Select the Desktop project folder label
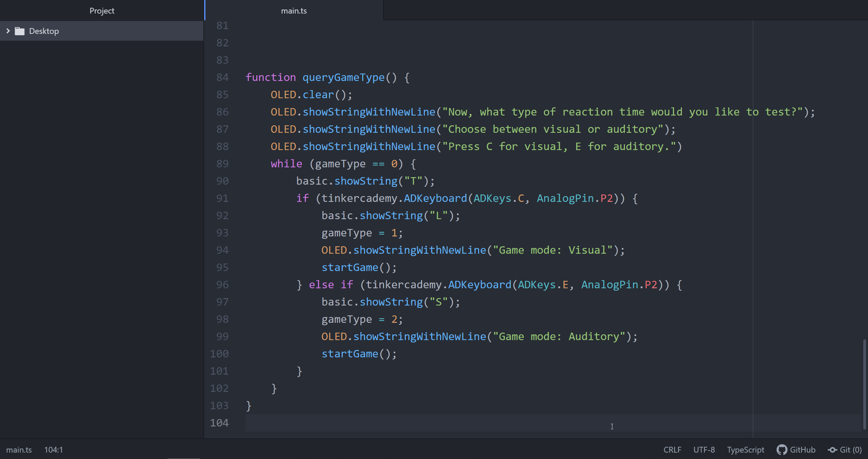This screenshot has height=459, width=868. click(44, 31)
